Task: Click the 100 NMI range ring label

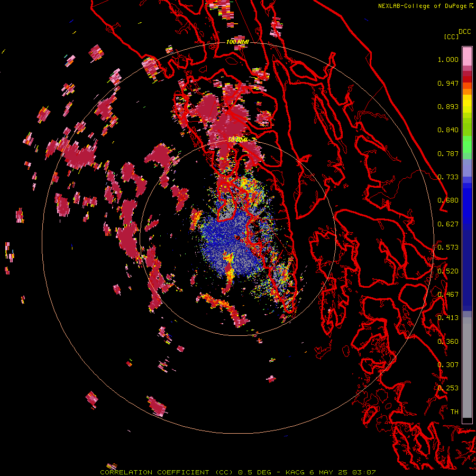Action: (237, 42)
